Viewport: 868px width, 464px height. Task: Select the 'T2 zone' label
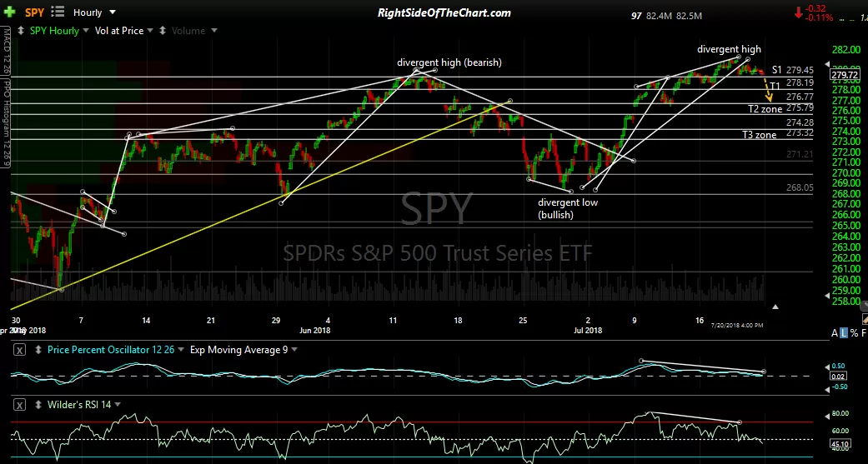point(765,109)
